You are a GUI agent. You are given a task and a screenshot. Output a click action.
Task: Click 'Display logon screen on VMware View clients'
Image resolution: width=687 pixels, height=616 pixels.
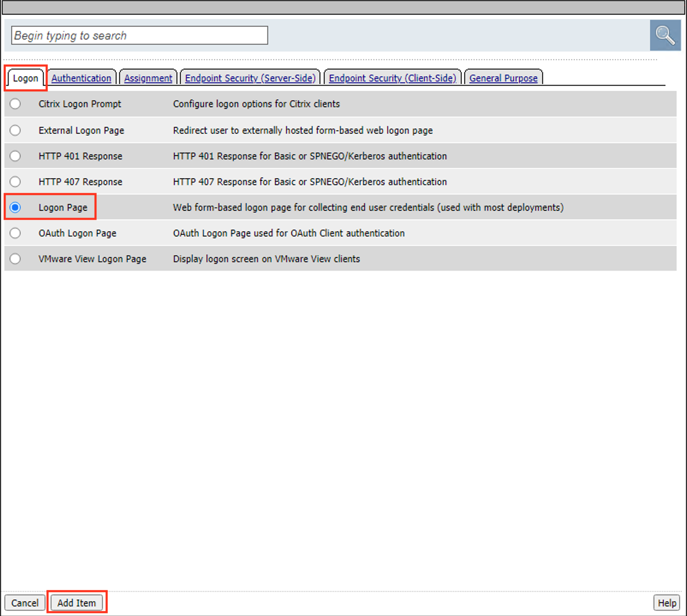point(266,259)
